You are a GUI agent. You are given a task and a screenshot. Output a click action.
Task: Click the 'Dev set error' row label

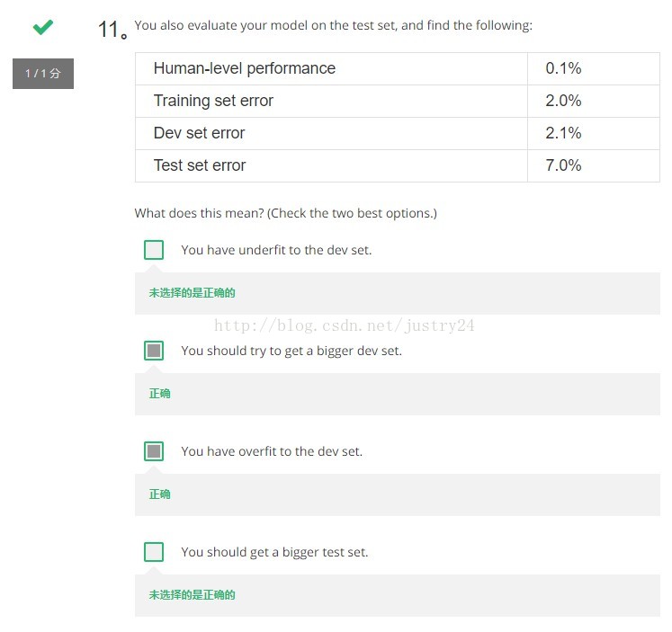coord(200,133)
